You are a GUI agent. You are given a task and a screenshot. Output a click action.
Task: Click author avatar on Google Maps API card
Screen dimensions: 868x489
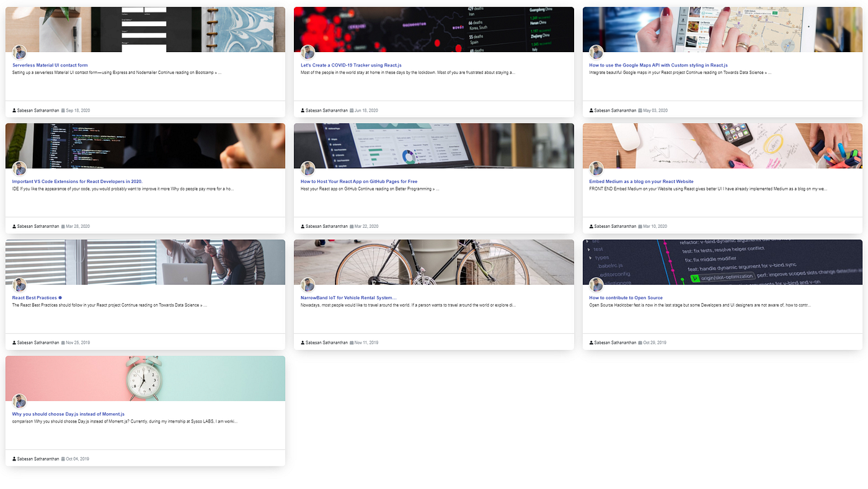click(596, 52)
